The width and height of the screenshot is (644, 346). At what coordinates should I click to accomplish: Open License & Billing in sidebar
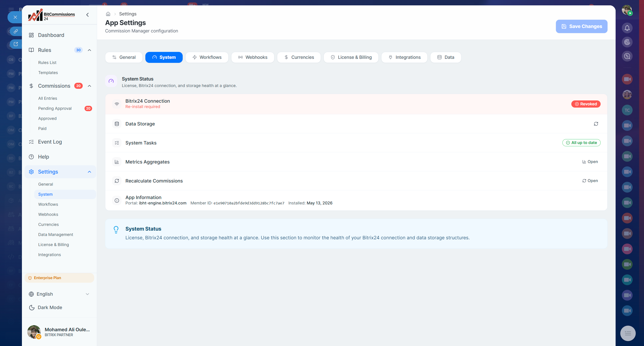(53, 244)
